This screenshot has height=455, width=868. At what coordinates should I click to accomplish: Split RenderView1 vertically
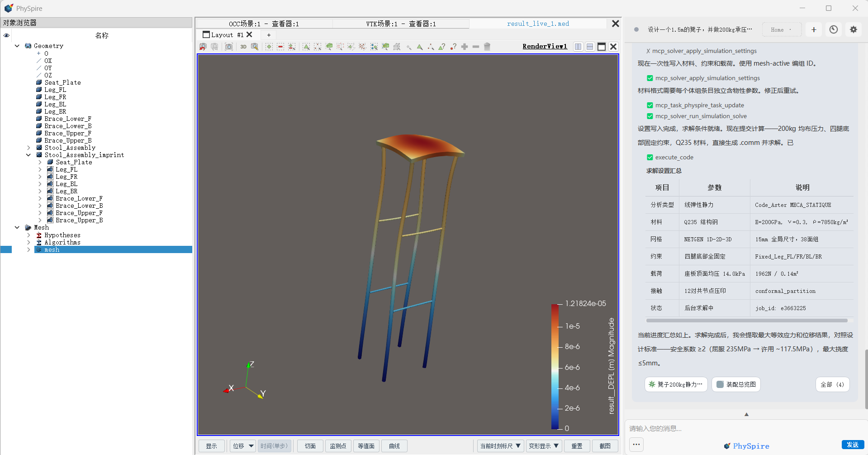590,47
